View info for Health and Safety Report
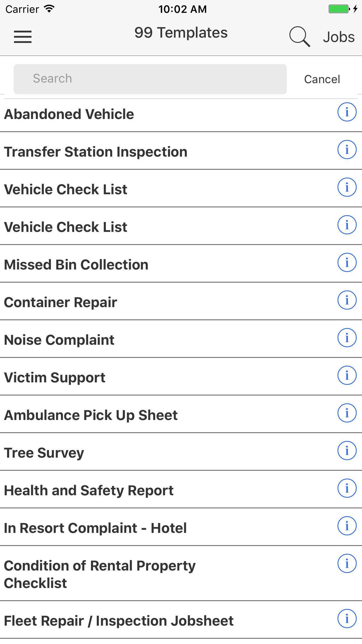 [x=347, y=488]
